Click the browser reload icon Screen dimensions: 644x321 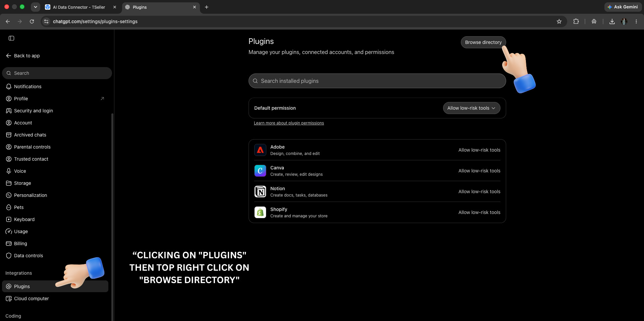[32, 21]
